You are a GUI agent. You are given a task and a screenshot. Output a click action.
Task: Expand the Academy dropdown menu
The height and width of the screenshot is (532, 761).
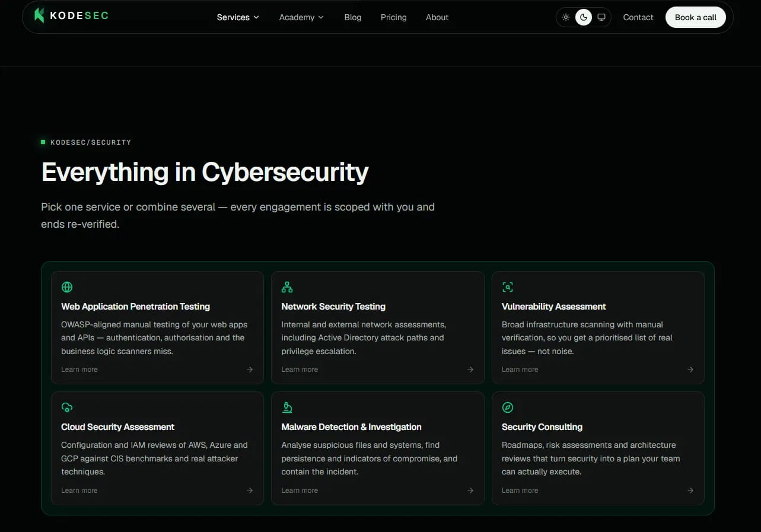[x=301, y=17]
